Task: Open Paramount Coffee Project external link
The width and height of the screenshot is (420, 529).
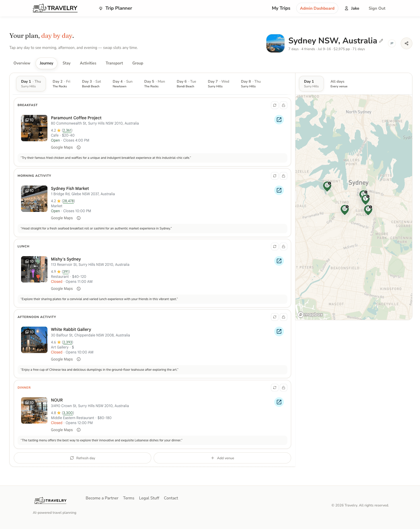Action: (279, 120)
